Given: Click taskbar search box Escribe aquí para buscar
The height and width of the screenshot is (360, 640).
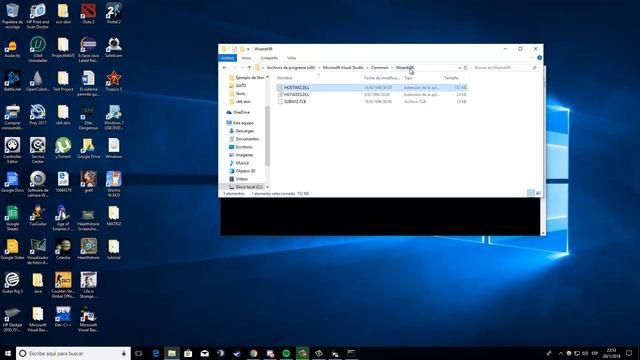Looking at the screenshot, I should [x=73, y=353].
